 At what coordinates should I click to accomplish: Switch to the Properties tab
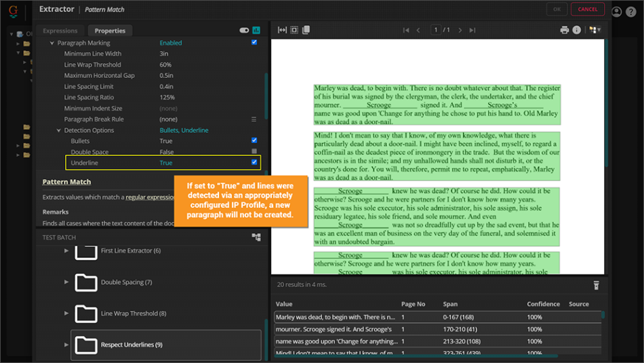[110, 31]
